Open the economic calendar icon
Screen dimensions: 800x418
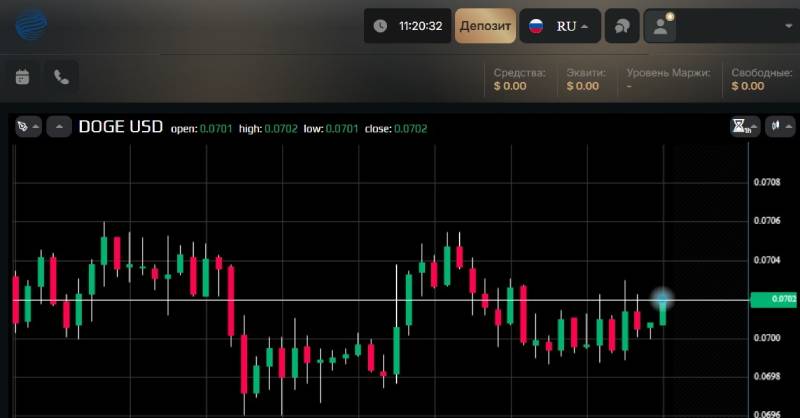22,77
